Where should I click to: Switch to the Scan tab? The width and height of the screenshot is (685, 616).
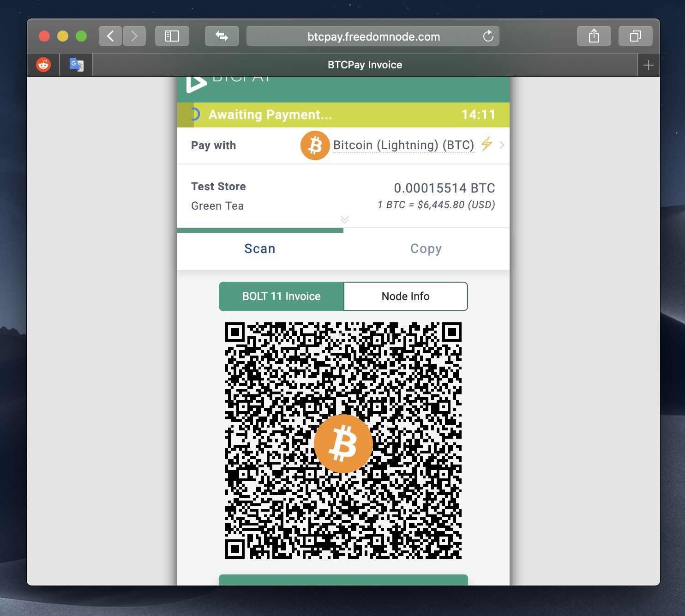(260, 249)
